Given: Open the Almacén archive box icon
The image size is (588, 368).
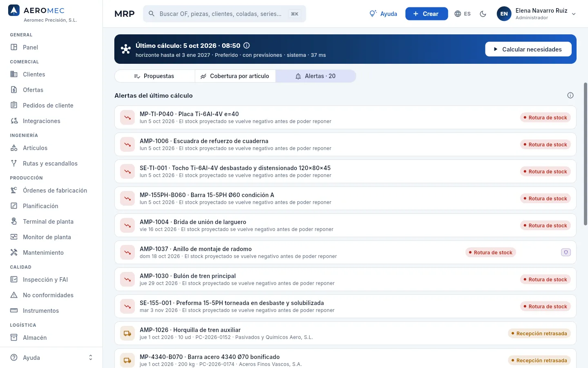Looking at the screenshot, I should 14,337.
